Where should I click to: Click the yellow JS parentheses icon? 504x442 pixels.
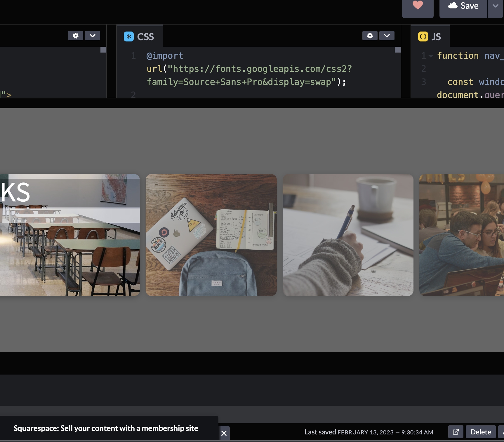point(423,36)
